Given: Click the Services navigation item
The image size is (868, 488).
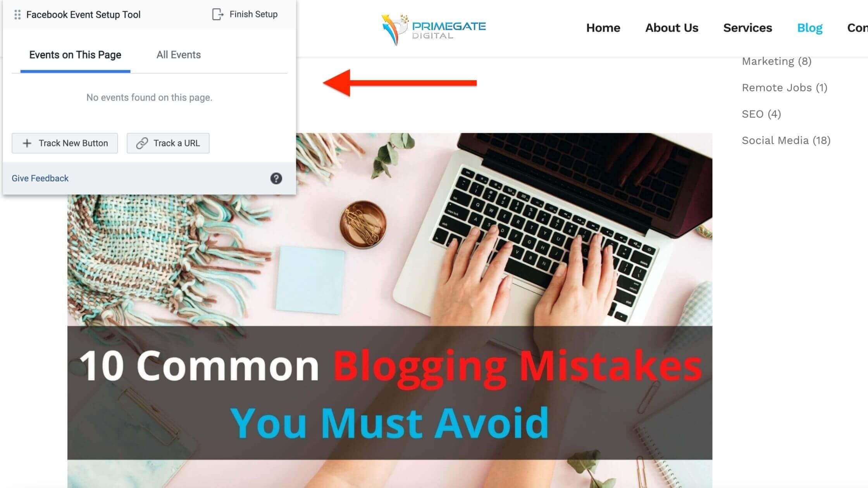Looking at the screenshot, I should tap(747, 27).
